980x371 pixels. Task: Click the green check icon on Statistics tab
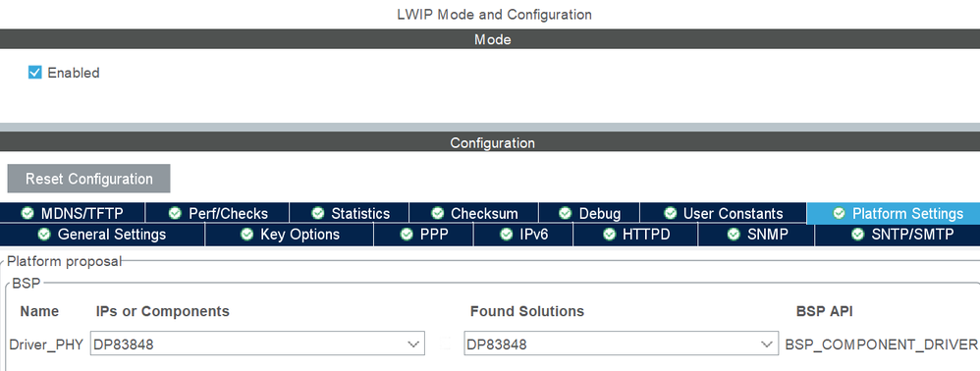tap(318, 213)
